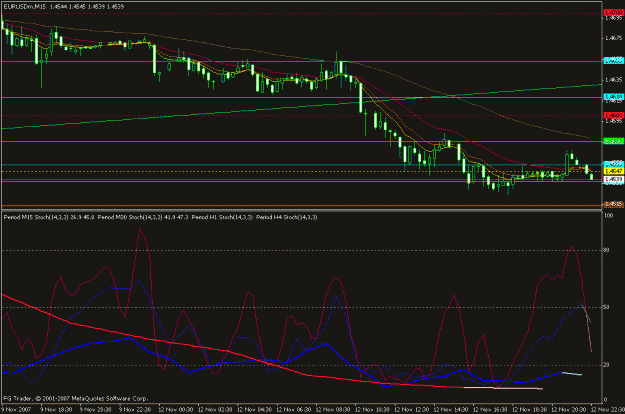625x414 pixels.
Task: Click the 9 Nov 22:30 time label
Action: [x=135, y=410]
